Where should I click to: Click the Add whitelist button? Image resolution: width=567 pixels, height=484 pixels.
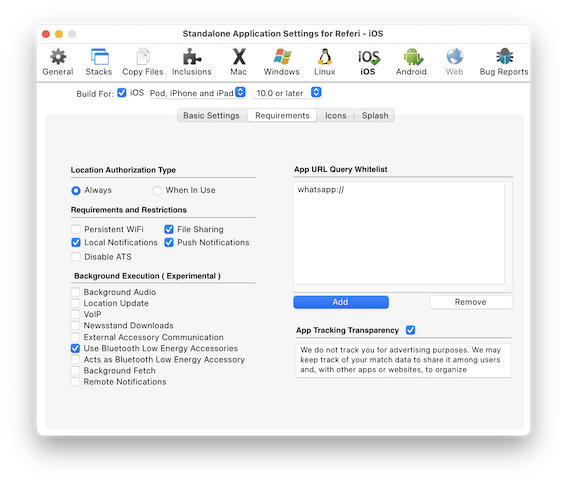point(341,302)
